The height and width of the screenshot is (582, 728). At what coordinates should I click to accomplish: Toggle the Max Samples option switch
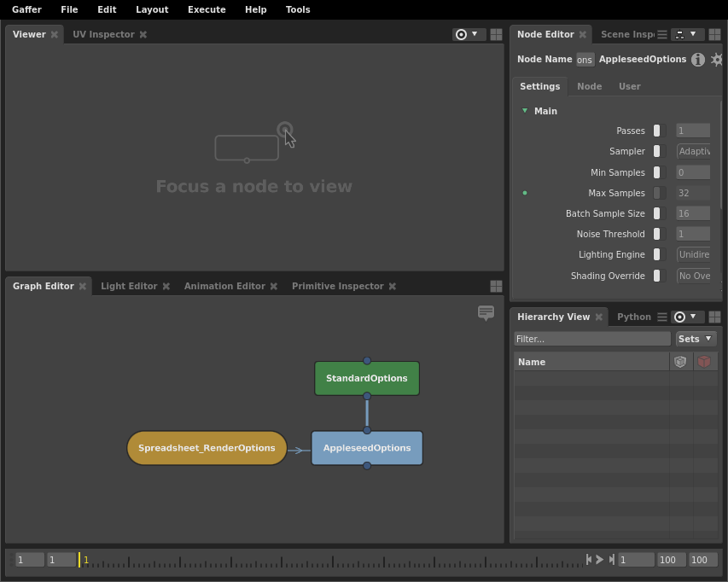point(660,193)
